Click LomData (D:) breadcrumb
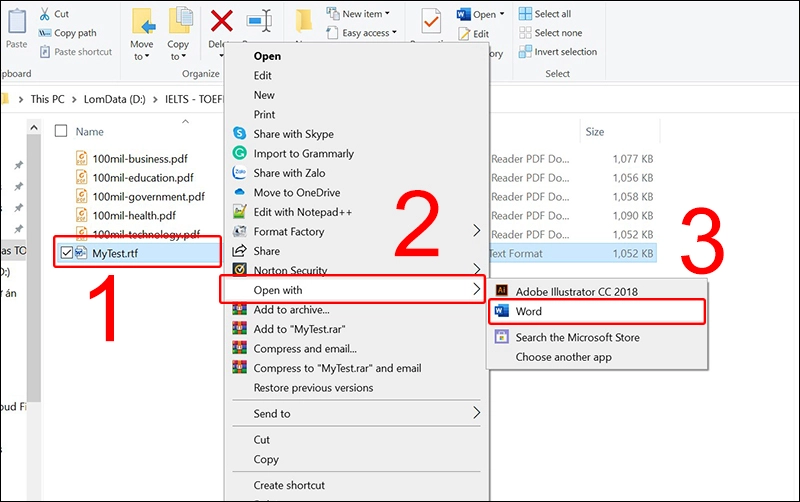Image resolution: width=800 pixels, height=502 pixels. 114,99
